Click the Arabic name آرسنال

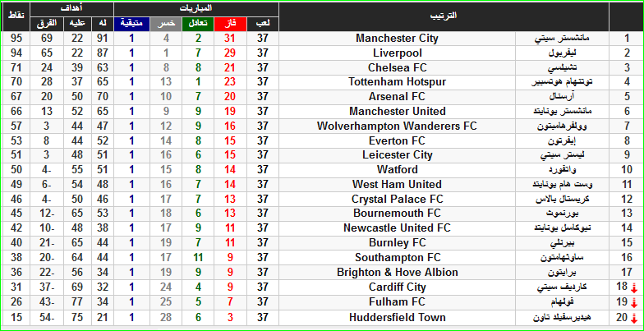562,97
